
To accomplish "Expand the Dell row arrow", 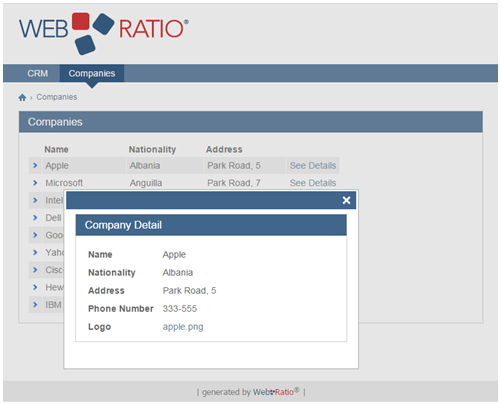I will click(35, 218).
